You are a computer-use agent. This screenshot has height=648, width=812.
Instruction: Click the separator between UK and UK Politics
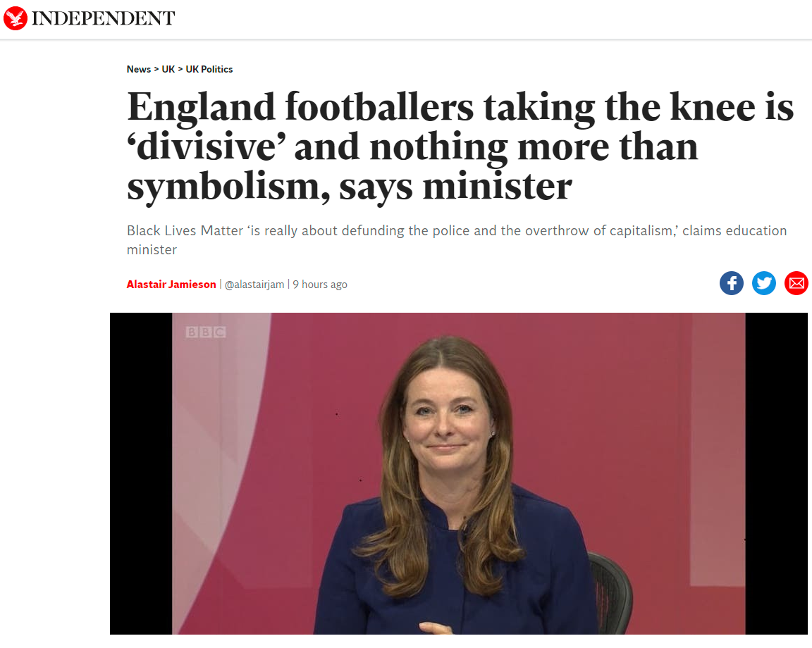click(180, 69)
